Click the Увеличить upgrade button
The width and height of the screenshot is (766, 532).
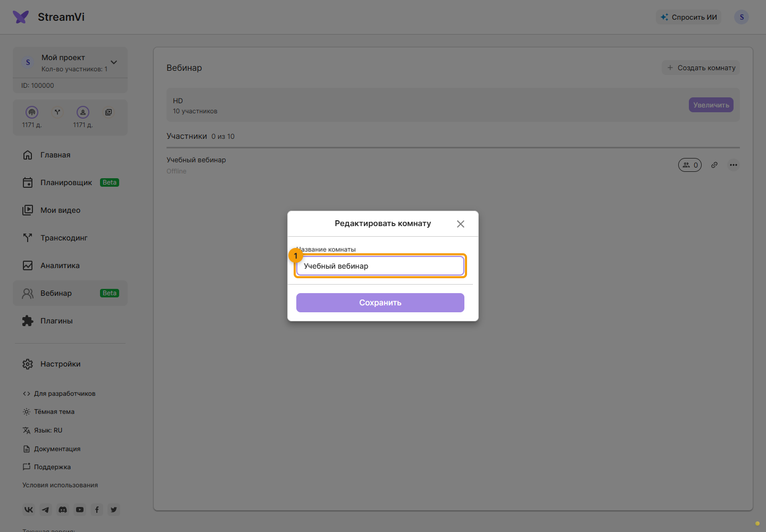(711, 105)
